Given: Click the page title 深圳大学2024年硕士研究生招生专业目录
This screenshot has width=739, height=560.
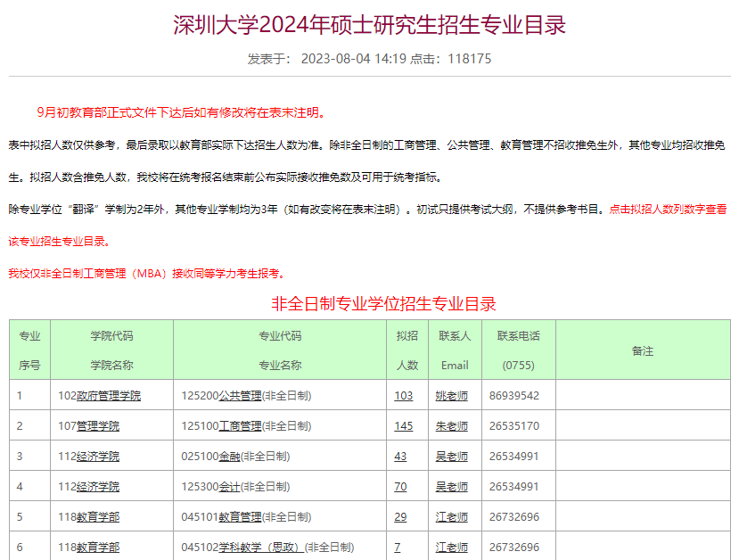Looking at the screenshot, I should pos(369,25).
